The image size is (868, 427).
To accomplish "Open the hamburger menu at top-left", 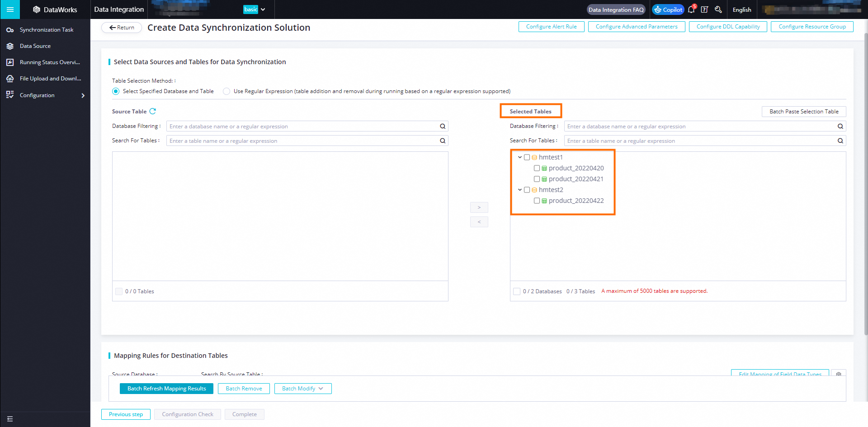I will 10,9.
